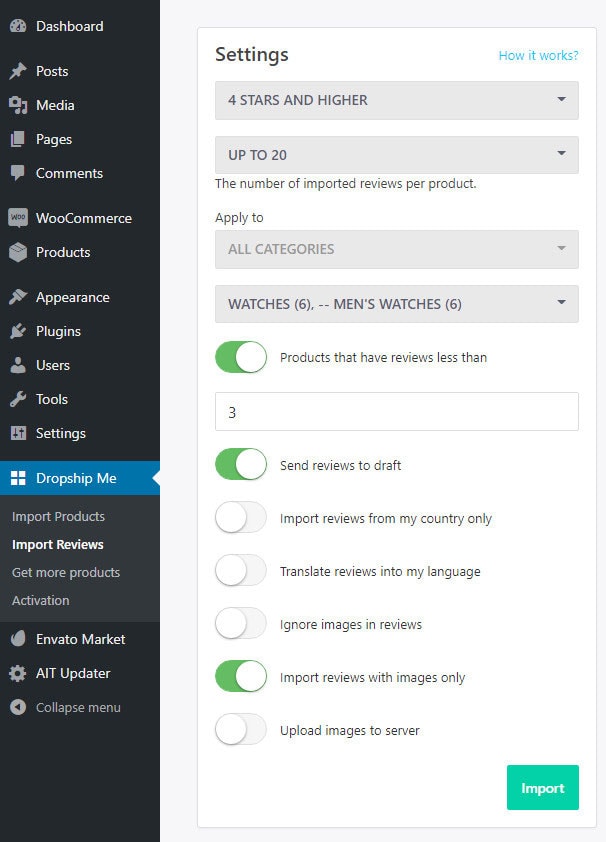Open the Products menu item
Viewport: 606px width, 842px height.
coord(80,252)
